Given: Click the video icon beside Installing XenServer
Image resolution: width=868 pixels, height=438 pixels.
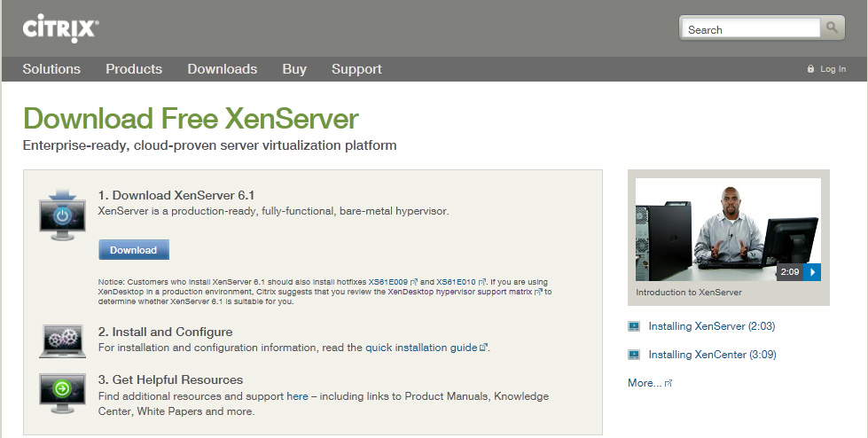Looking at the screenshot, I should click(634, 326).
